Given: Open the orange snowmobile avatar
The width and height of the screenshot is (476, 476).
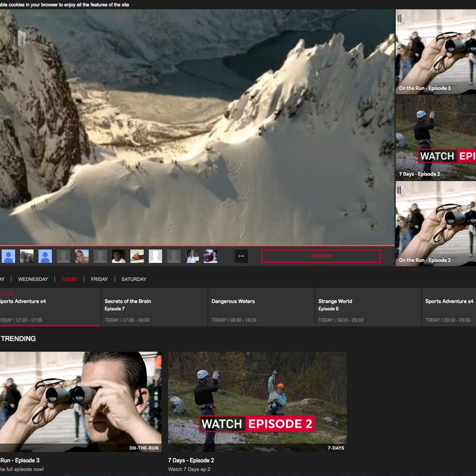Looking at the screenshot, I should pyautogui.click(x=137, y=256).
